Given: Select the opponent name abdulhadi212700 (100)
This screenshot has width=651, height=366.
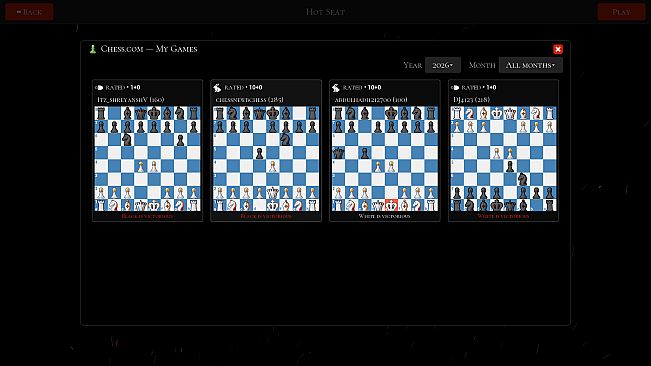Looking at the screenshot, I should coord(371,100).
